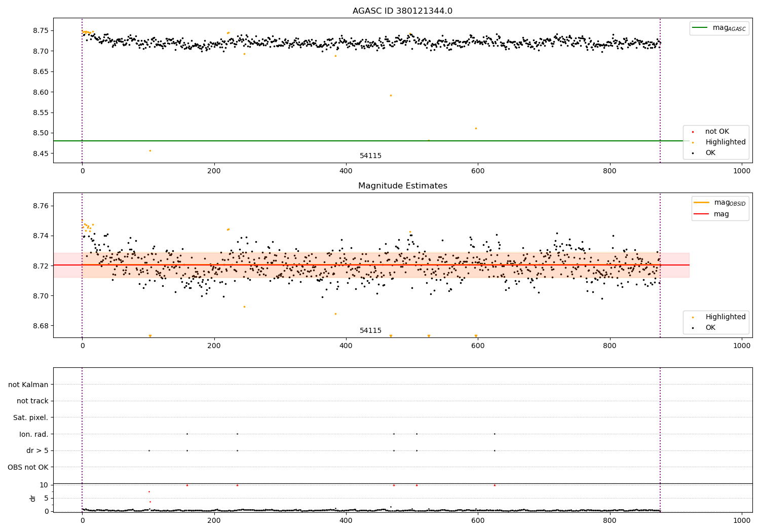Click the "Magnitude Estimates" subplot title
This screenshot has height=532, width=760.
(402, 186)
